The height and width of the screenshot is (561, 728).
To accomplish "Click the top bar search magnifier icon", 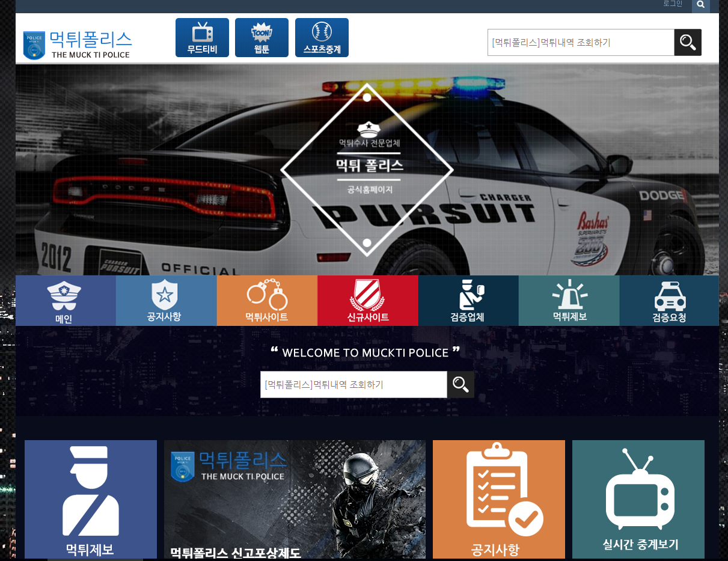I will click(700, 5).
